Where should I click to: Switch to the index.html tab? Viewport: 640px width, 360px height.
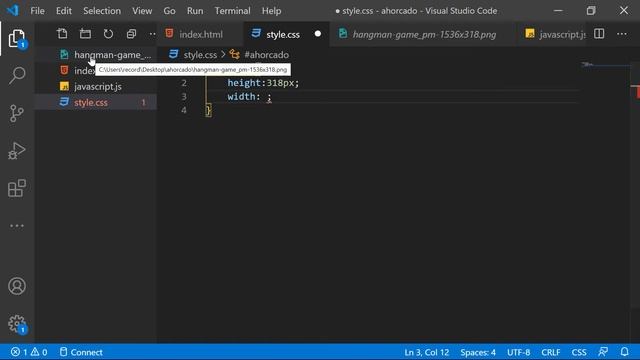point(201,34)
